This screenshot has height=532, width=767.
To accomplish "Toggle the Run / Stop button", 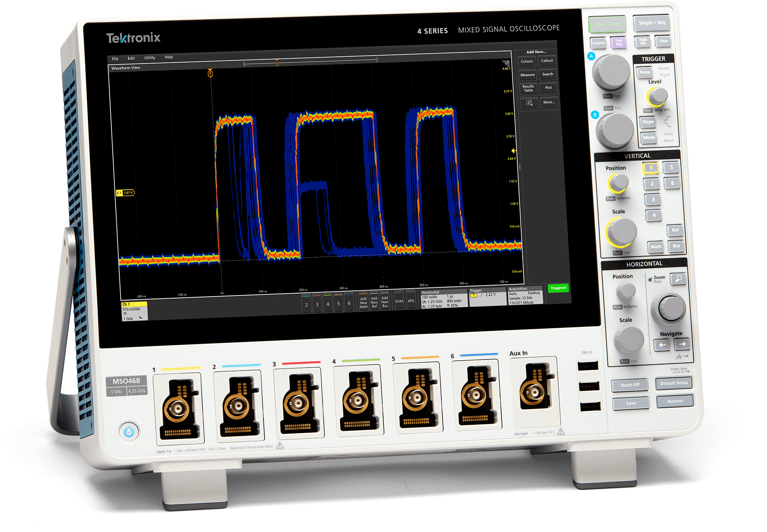I will (x=607, y=24).
